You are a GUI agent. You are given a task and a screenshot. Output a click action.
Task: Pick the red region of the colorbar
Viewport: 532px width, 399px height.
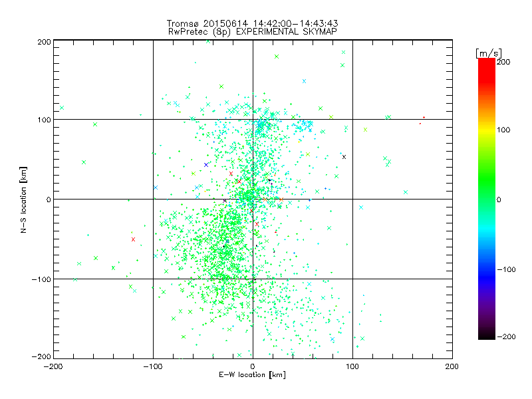(x=487, y=70)
